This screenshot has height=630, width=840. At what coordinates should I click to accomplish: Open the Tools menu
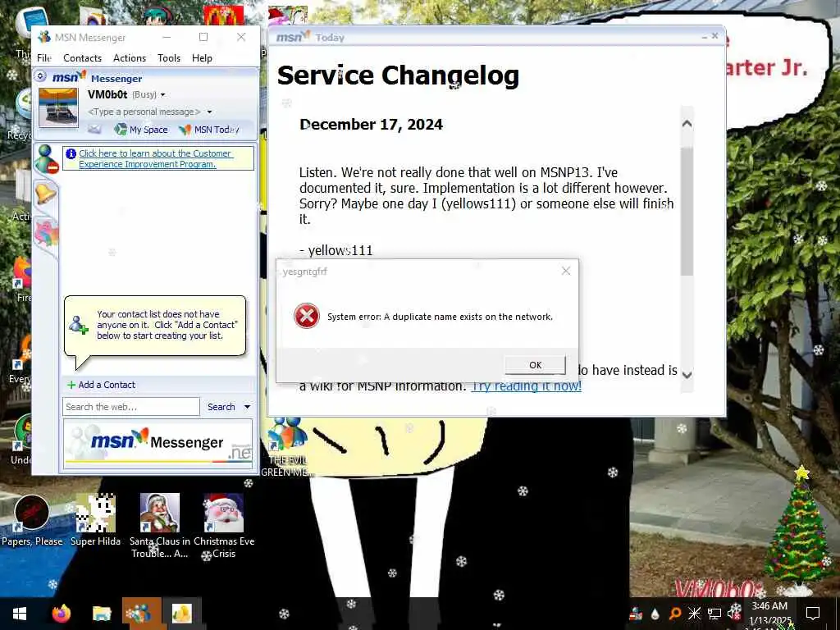(169, 58)
